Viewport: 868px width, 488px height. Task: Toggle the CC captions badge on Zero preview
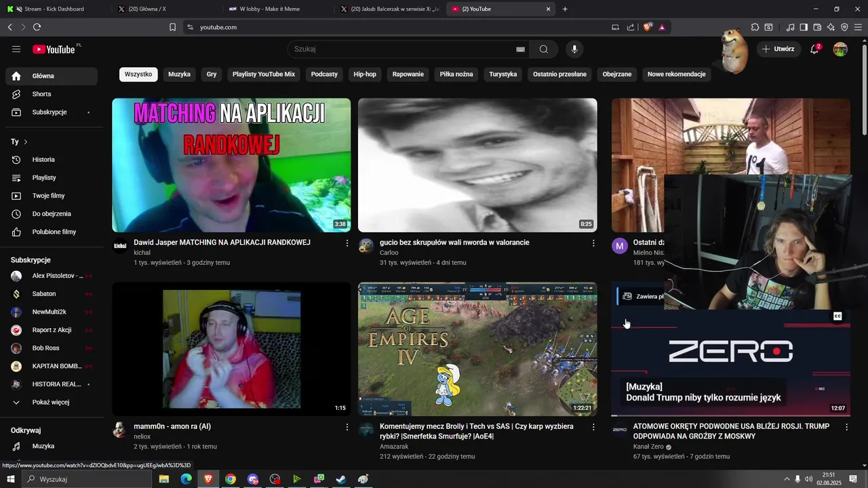pos(837,316)
